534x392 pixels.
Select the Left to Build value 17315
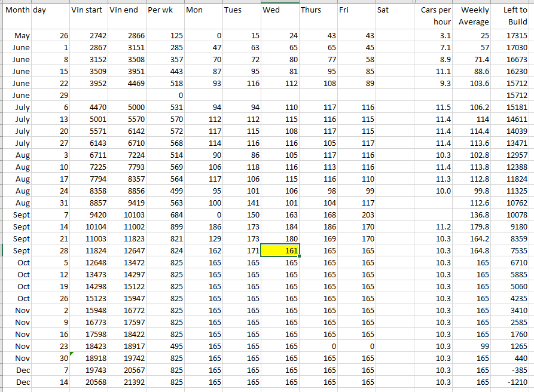coord(512,36)
